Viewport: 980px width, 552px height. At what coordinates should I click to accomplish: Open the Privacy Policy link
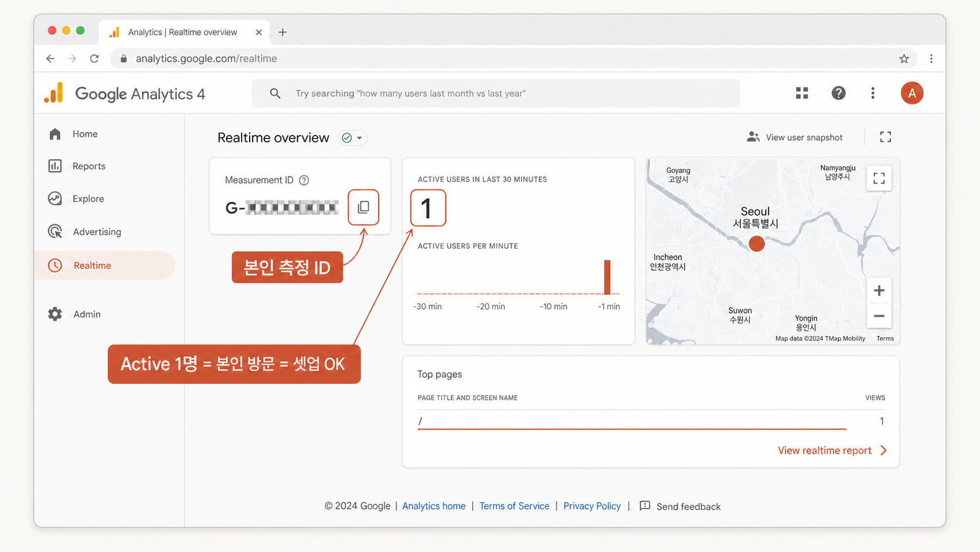click(x=592, y=506)
